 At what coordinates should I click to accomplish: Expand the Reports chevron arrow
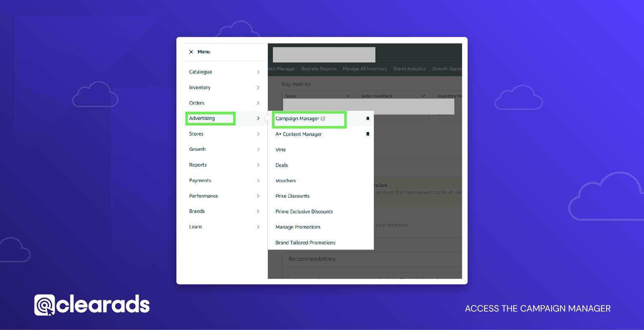(x=258, y=165)
